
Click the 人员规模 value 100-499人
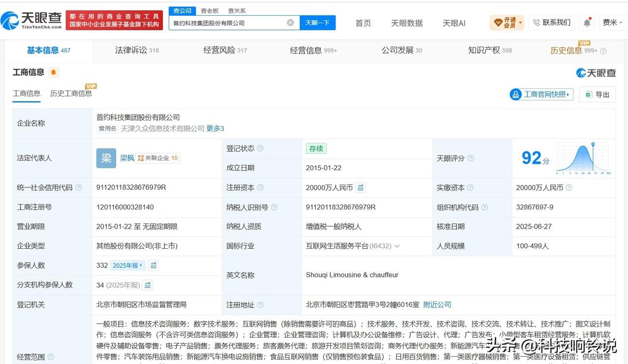(533, 246)
